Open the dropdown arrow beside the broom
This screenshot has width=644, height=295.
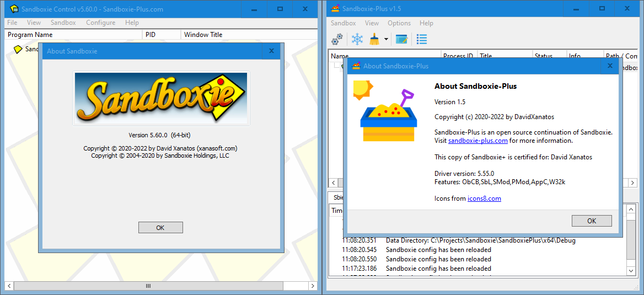click(386, 39)
